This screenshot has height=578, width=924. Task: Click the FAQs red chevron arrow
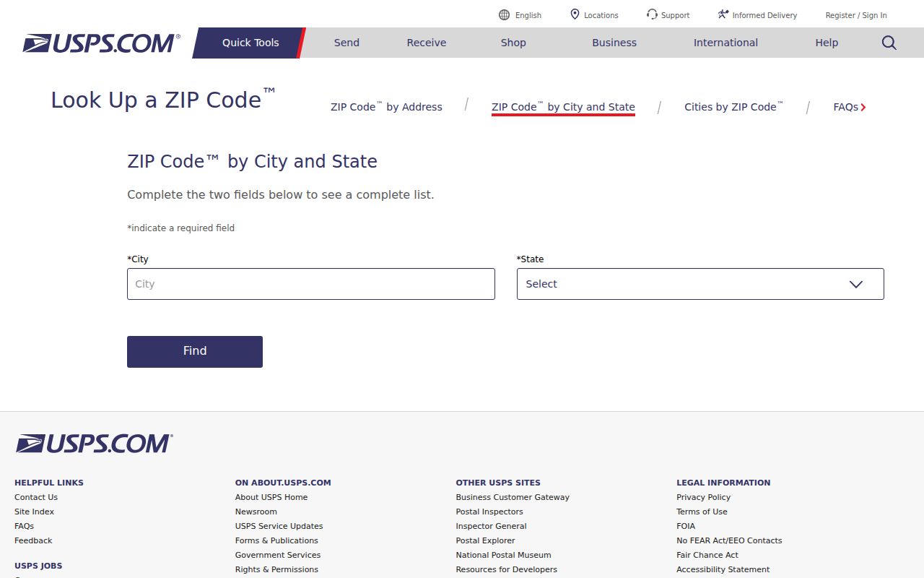coord(863,107)
